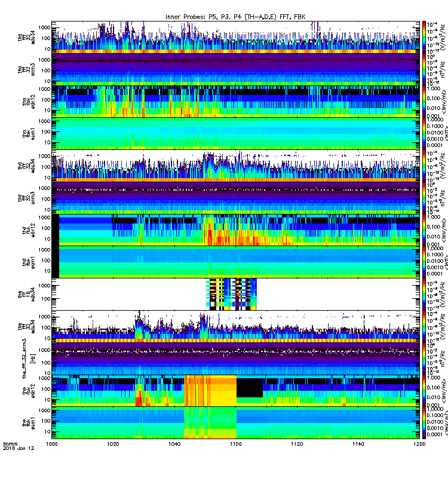Click the "thd fbk scm1" axis label

pos(29,262)
